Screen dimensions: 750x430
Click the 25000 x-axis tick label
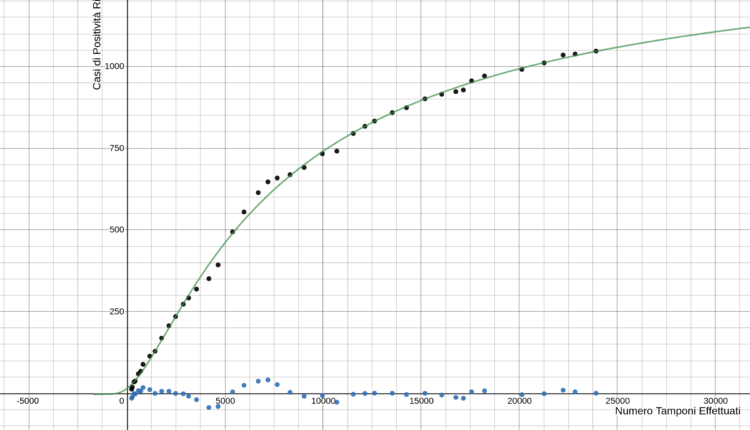(617, 401)
